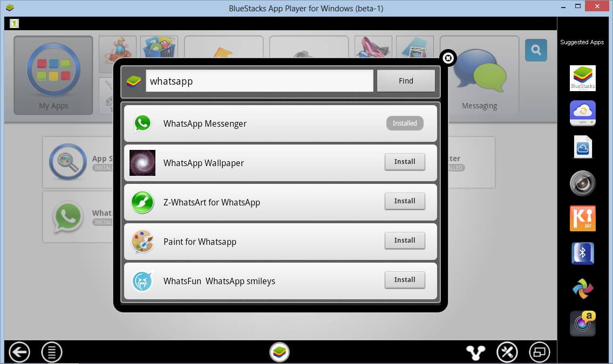Open camera with 'a' badge suggested app
Image resolution: width=613 pixels, height=364 pixels.
click(x=582, y=324)
